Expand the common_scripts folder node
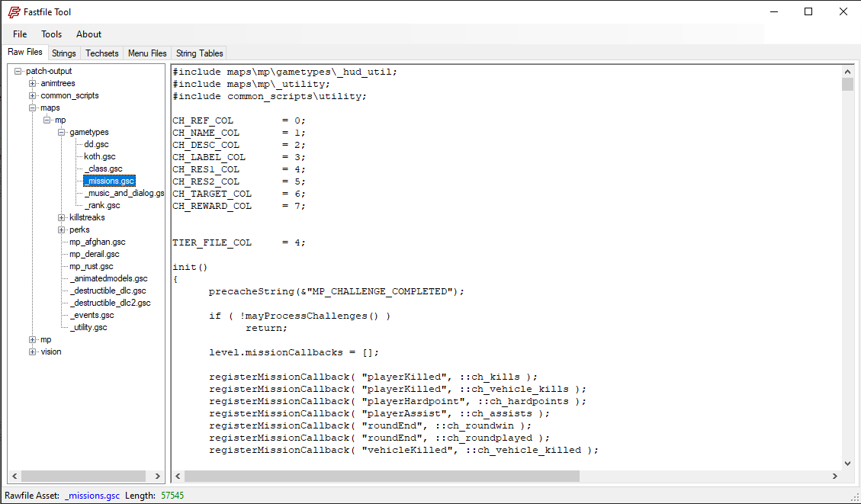 pos(33,95)
